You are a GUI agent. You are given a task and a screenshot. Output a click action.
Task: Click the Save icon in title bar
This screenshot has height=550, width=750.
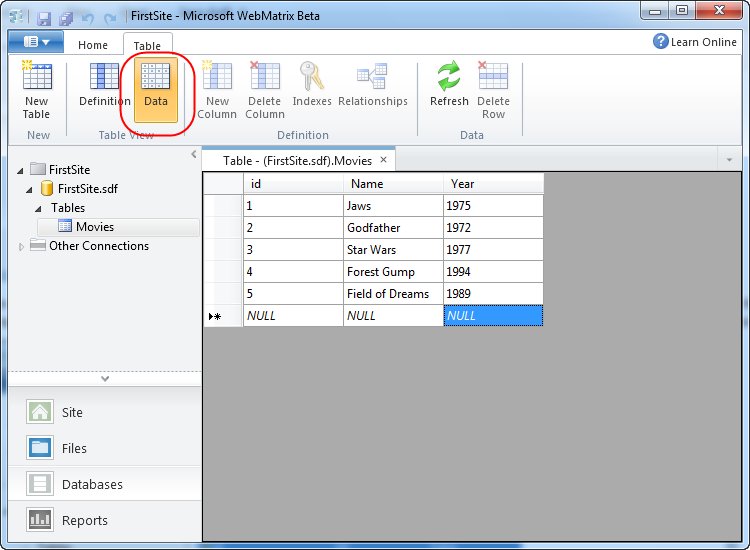[x=44, y=18]
